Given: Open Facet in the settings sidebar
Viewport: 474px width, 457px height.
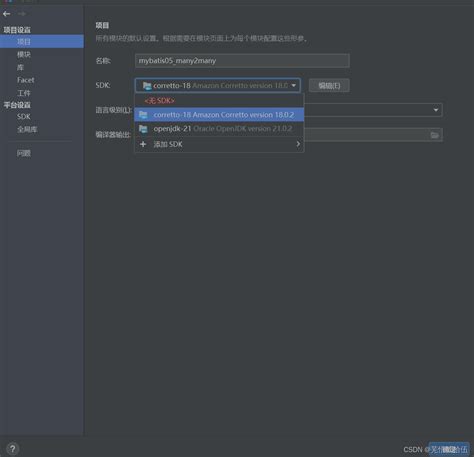Looking at the screenshot, I should tap(26, 80).
